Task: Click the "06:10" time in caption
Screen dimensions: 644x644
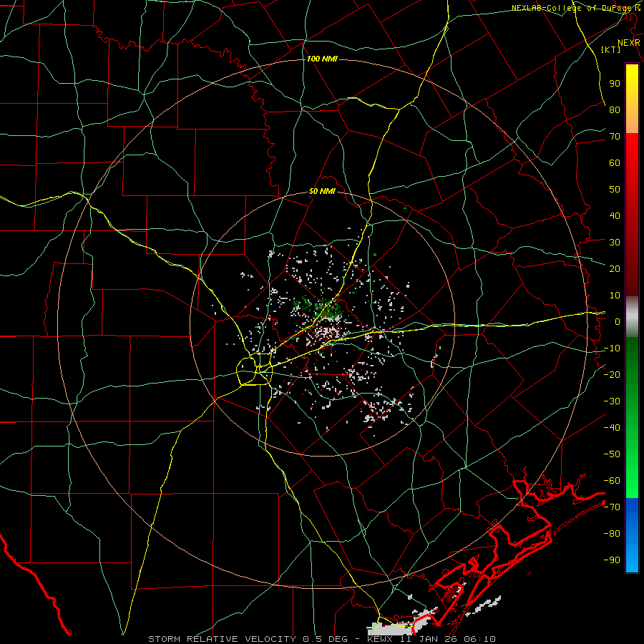Action: [479, 639]
